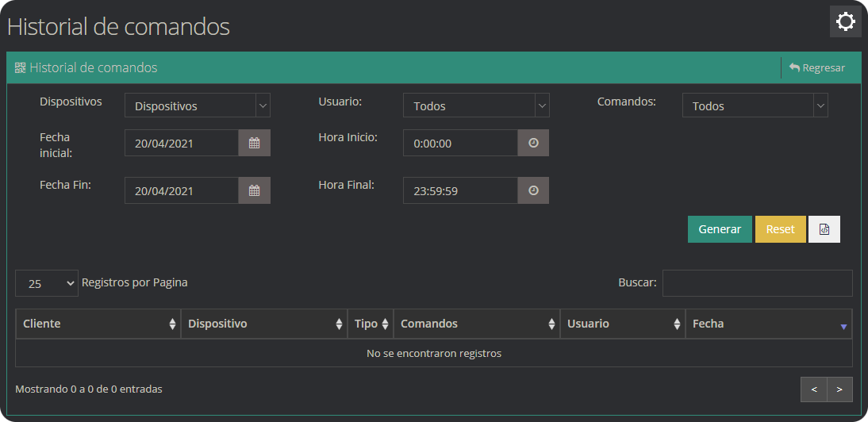Image resolution: width=868 pixels, height=422 pixels.
Task: Click the yellow Reset button
Action: click(780, 229)
